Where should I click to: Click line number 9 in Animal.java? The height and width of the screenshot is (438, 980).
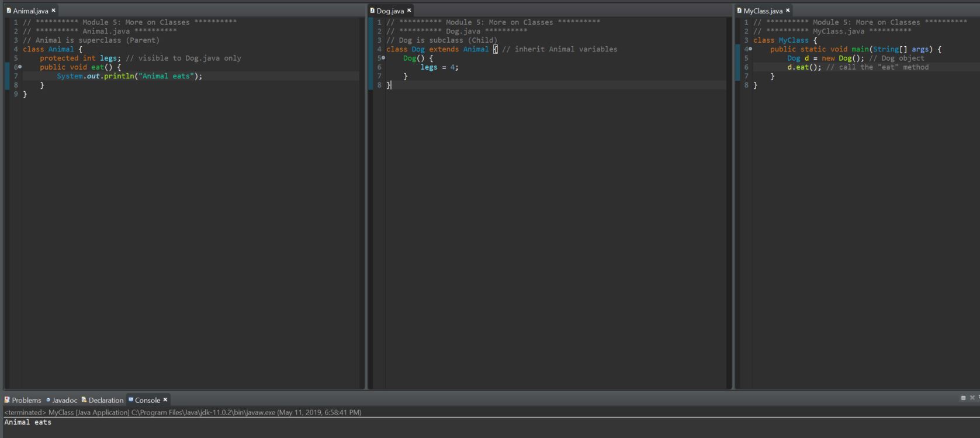coord(16,94)
